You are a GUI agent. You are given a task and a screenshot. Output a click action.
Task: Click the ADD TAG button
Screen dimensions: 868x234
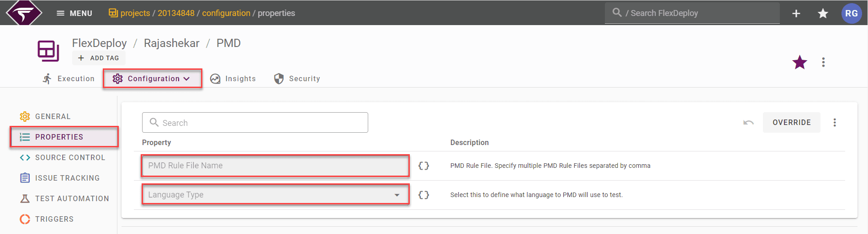pos(99,58)
